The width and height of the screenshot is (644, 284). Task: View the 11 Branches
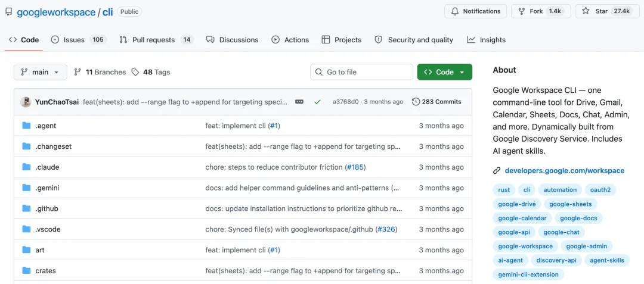pyautogui.click(x=100, y=72)
